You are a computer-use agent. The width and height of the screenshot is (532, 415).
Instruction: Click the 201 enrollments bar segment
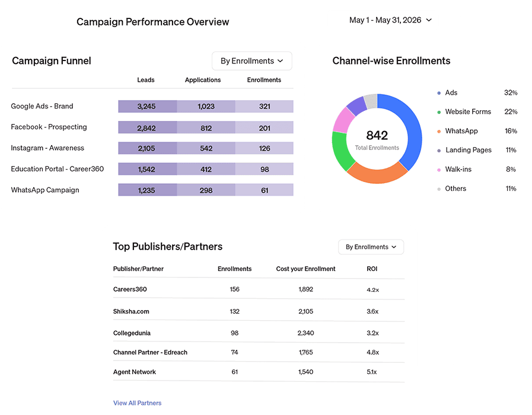pos(265,127)
